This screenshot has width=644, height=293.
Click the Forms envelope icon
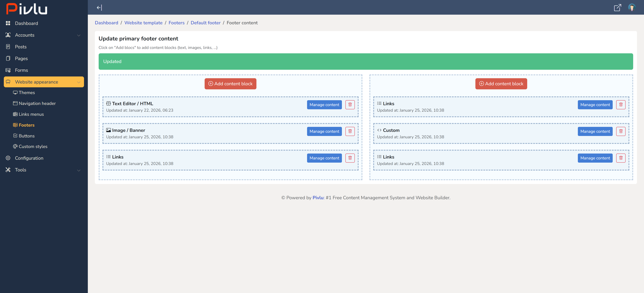(x=8, y=70)
